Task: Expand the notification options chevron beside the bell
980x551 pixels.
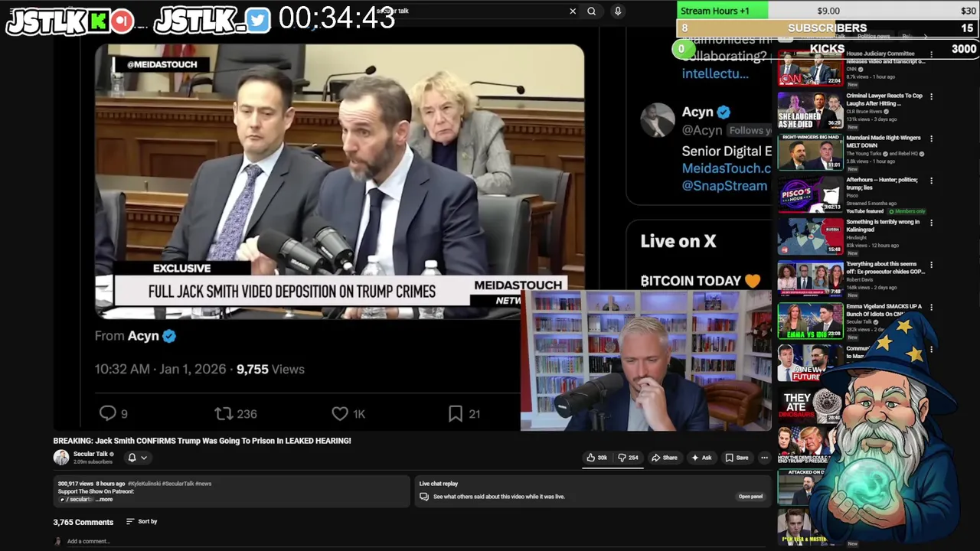Action: [143, 458]
